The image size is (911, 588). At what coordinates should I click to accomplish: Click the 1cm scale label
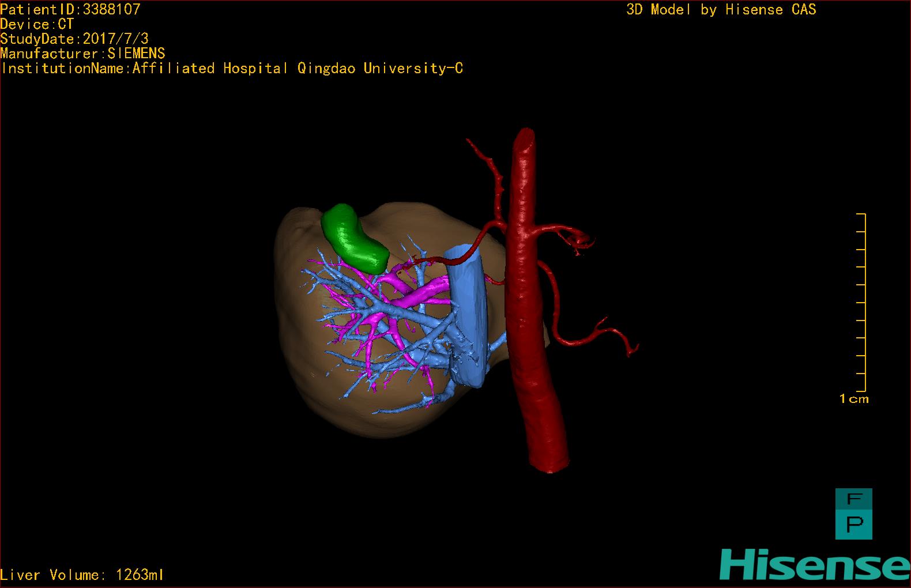[854, 399]
